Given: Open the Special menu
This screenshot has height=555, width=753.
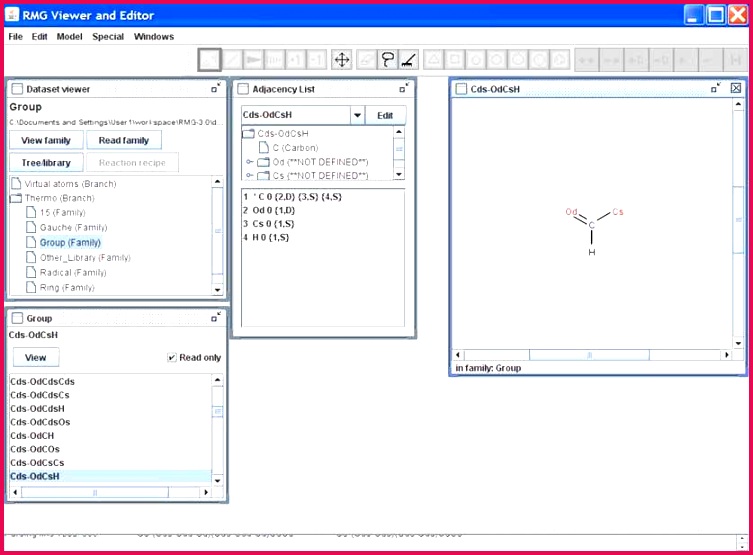Looking at the screenshot, I should (108, 36).
